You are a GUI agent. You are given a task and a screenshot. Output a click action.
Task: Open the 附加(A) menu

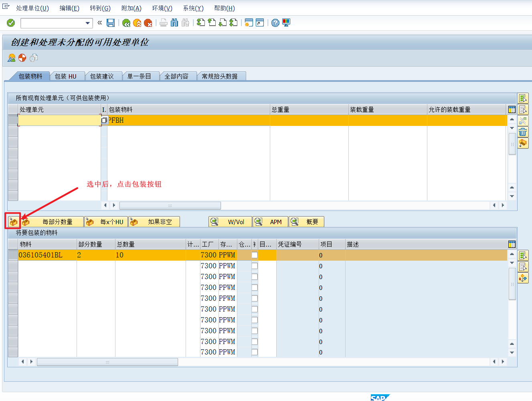pyautogui.click(x=131, y=8)
